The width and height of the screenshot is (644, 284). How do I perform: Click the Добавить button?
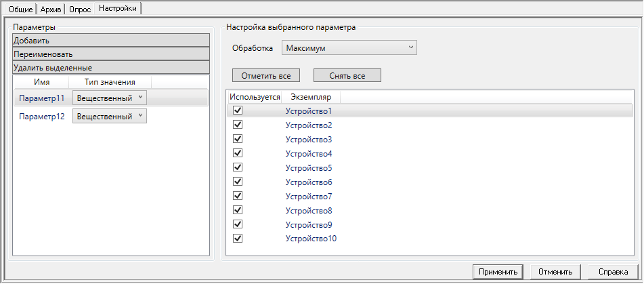pos(111,40)
